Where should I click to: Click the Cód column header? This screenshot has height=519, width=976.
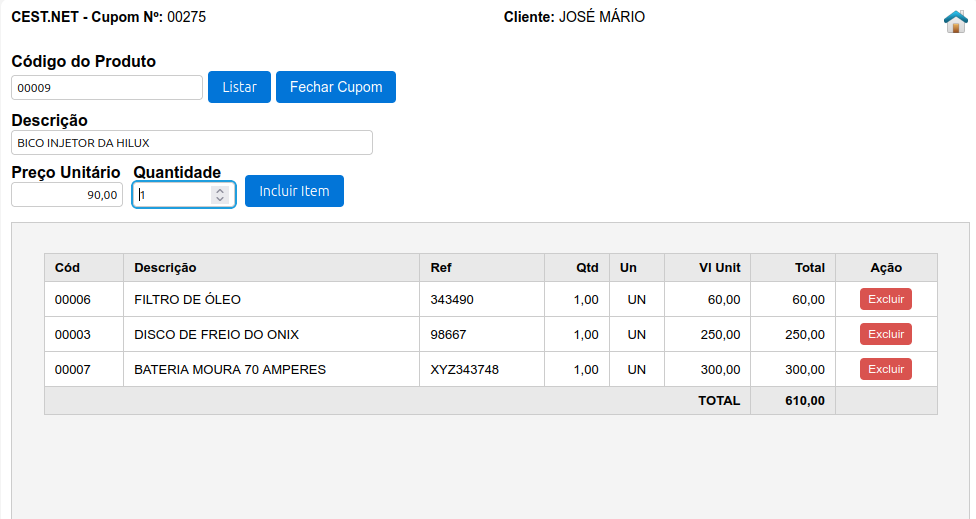(x=68, y=268)
